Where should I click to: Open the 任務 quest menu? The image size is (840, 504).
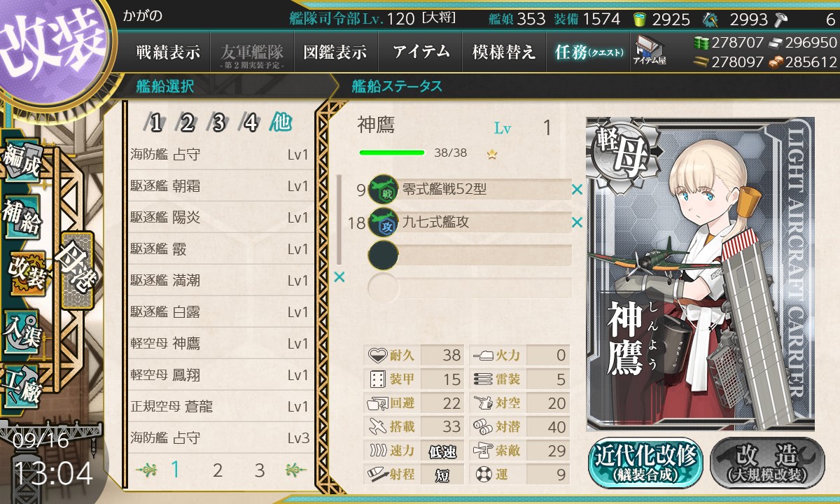588,52
